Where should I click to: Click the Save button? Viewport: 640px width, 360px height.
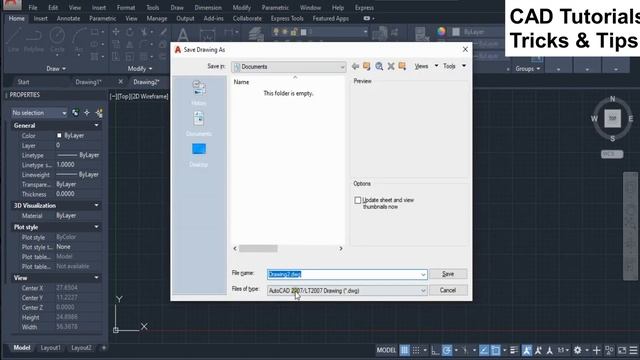click(448, 274)
